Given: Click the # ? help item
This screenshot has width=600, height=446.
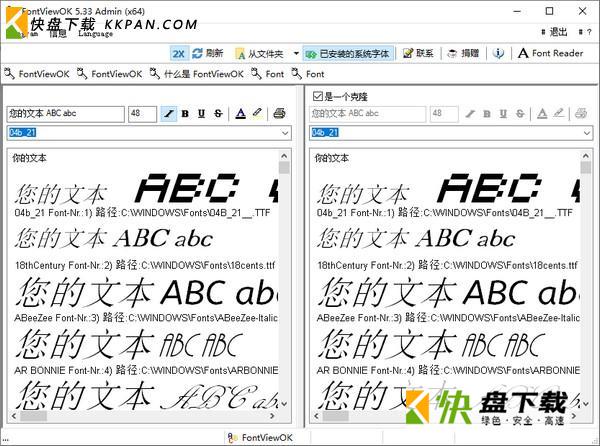Looking at the screenshot, I should click(585, 32).
